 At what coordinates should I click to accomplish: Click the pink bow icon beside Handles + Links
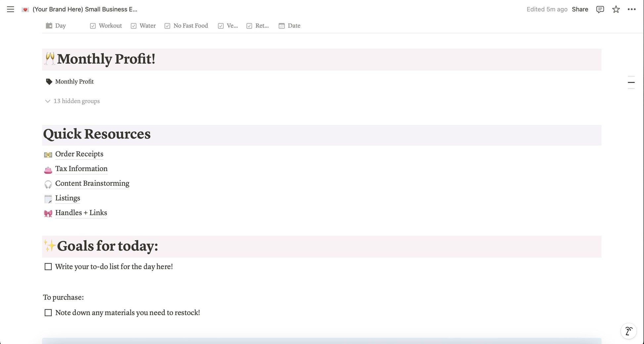pyautogui.click(x=48, y=214)
